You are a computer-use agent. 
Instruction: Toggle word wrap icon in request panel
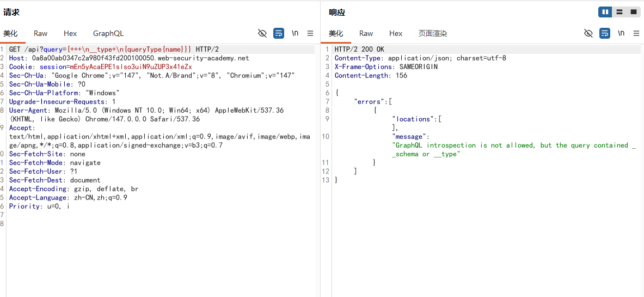point(279,33)
